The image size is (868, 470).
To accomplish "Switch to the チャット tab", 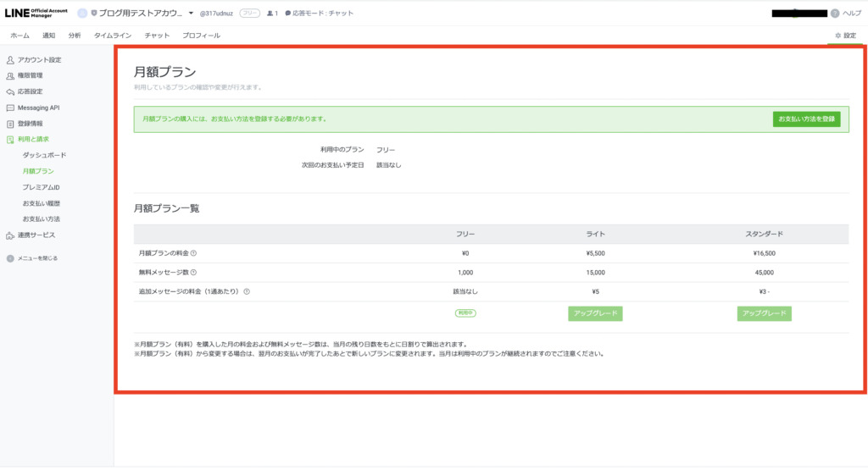I will pyautogui.click(x=157, y=36).
